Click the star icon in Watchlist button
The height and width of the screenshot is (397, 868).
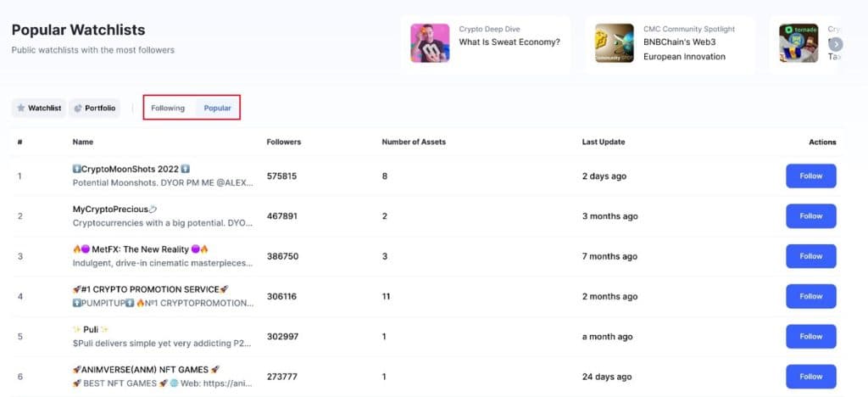(21, 108)
